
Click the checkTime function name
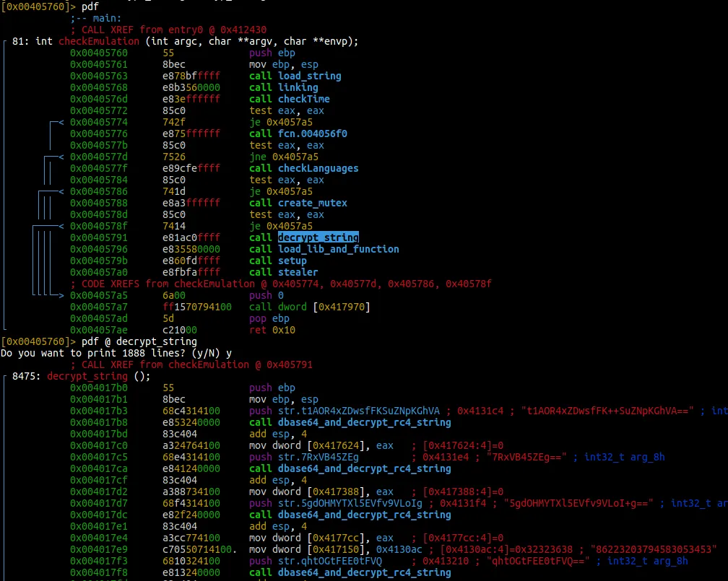point(303,99)
